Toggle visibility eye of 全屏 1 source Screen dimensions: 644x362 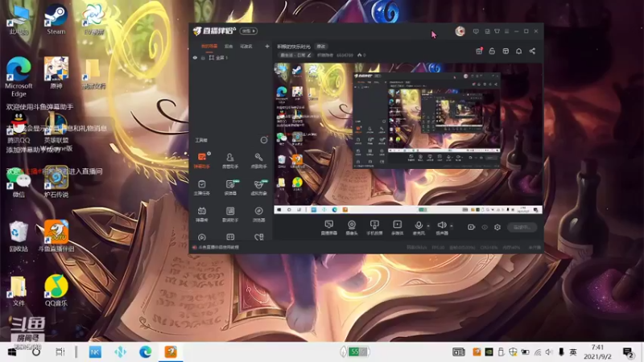point(195,58)
